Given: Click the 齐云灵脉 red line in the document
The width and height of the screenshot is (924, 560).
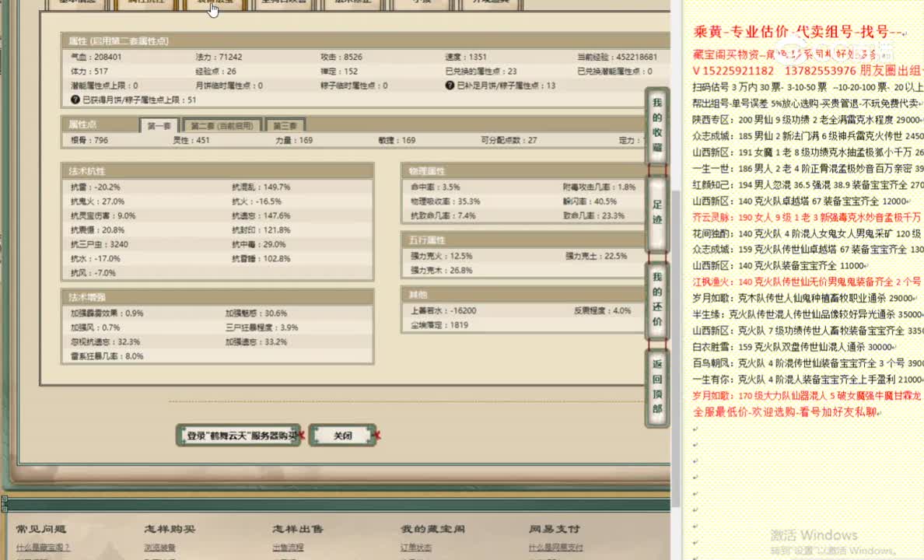Looking at the screenshot, I should point(807,217).
